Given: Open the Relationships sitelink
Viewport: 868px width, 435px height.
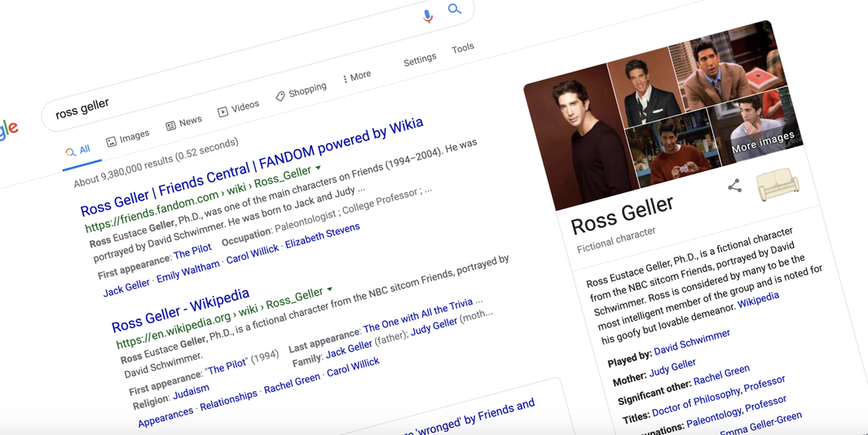Looking at the screenshot, I should click(229, 402).
